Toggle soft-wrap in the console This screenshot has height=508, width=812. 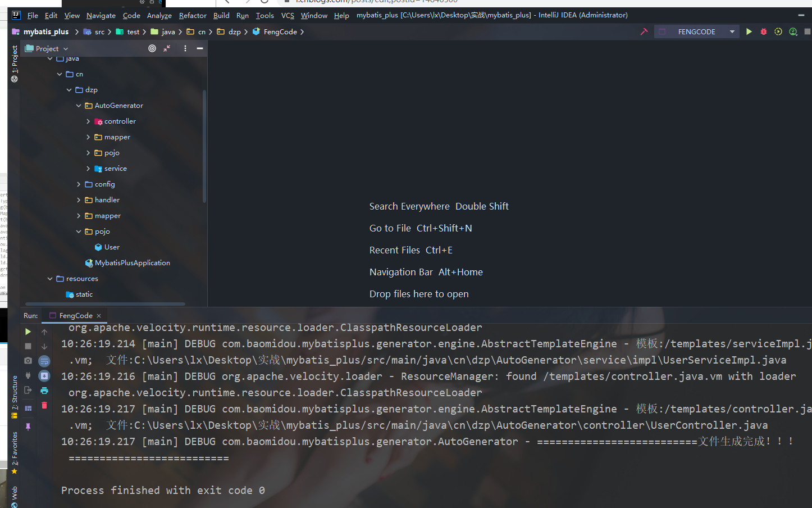[x=44, y=361]
